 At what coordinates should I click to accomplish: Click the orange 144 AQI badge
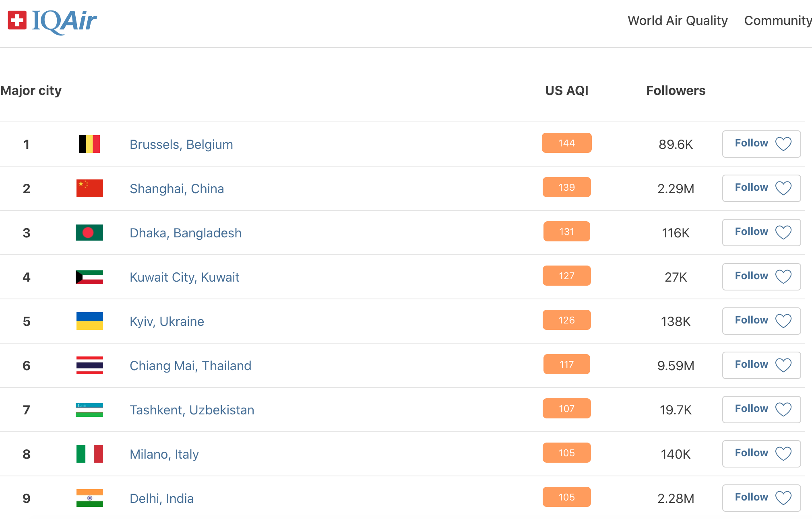coord(566,143)
